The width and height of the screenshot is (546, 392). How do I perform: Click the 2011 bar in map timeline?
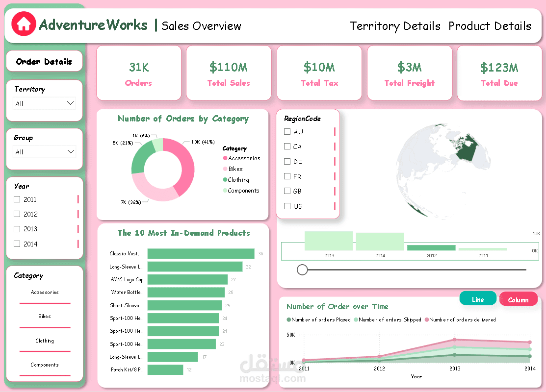pos(483,249)
